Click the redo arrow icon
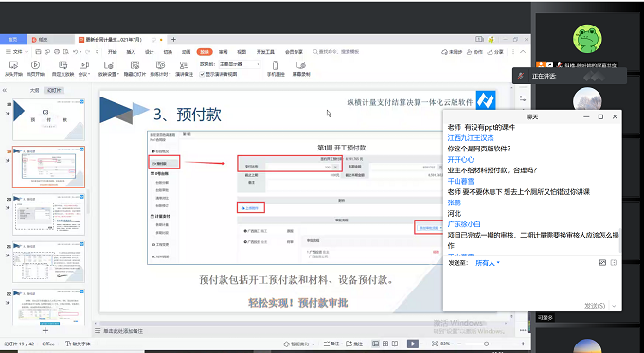 pos(87,52)
